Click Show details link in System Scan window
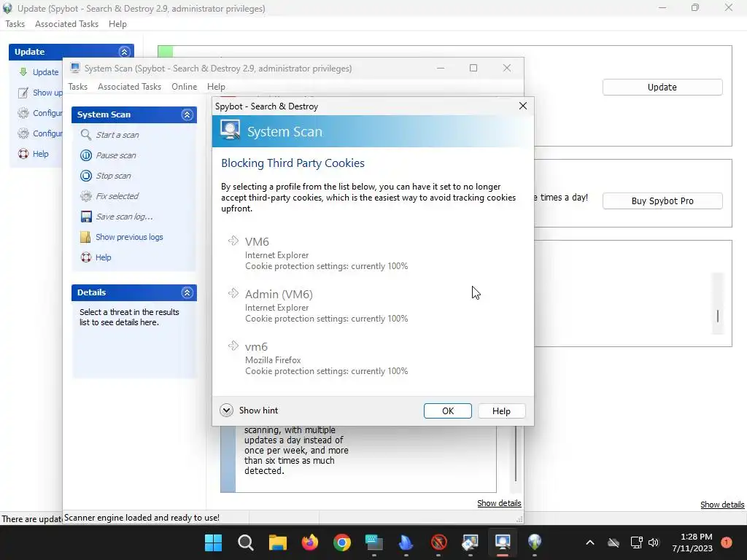The image size is (747, 560). [x=499, y=503]
